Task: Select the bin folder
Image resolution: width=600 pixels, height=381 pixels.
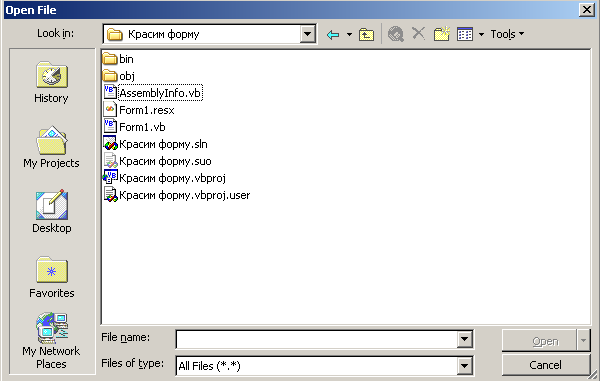Action: [x=118, y=59]
